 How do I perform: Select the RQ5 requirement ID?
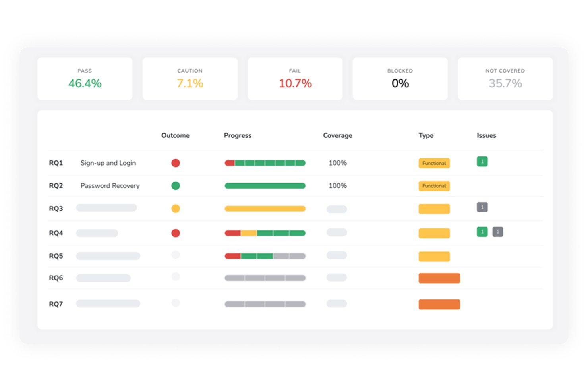[56, 256]
